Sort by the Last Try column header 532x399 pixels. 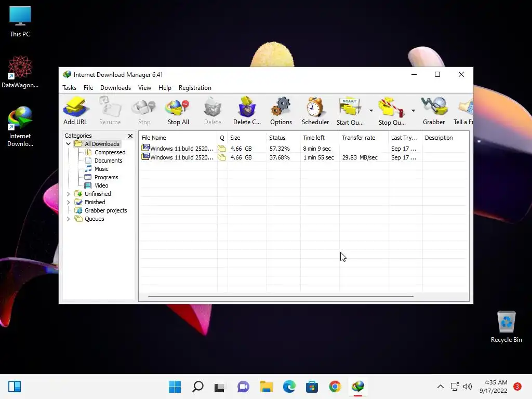click(x=405, y=138)
